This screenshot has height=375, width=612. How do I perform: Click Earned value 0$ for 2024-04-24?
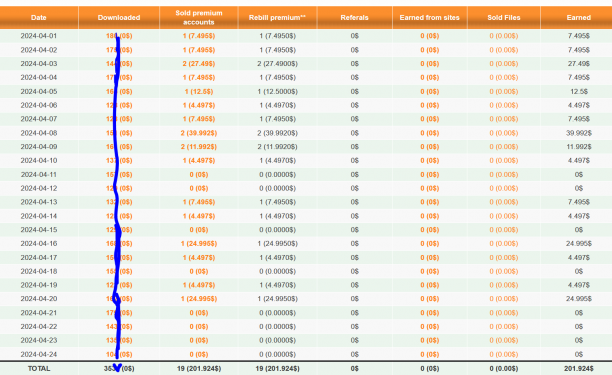[578, 354]
